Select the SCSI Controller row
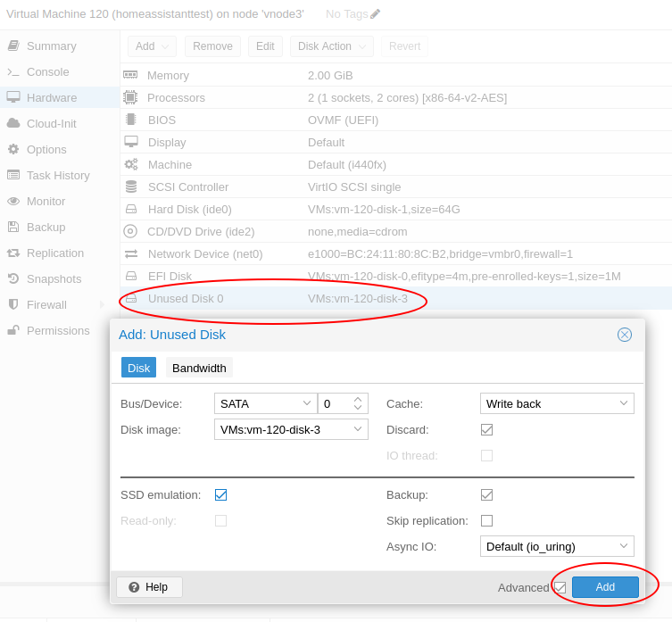672x622 pixels. point(396,187)
